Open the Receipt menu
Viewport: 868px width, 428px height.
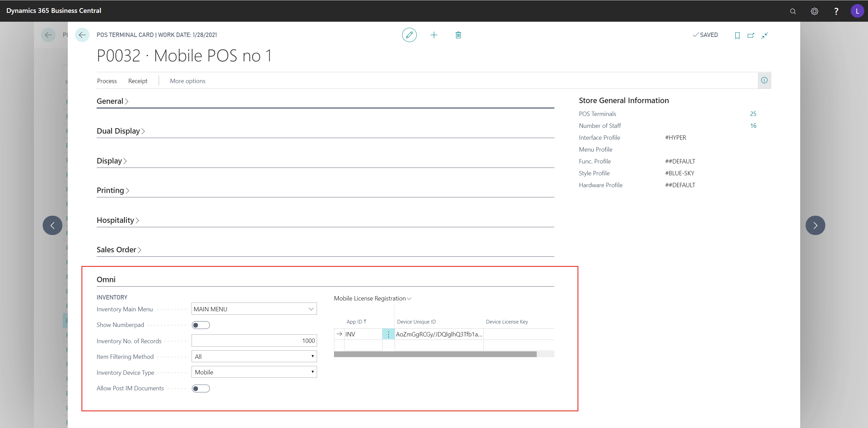[x=138, y=81]
